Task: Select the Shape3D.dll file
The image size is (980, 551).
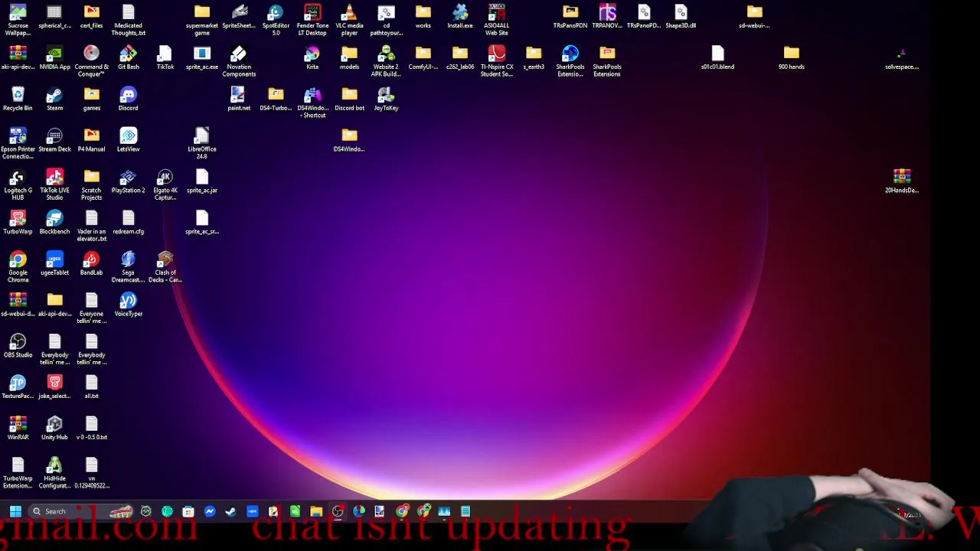Action: [681, 16]
